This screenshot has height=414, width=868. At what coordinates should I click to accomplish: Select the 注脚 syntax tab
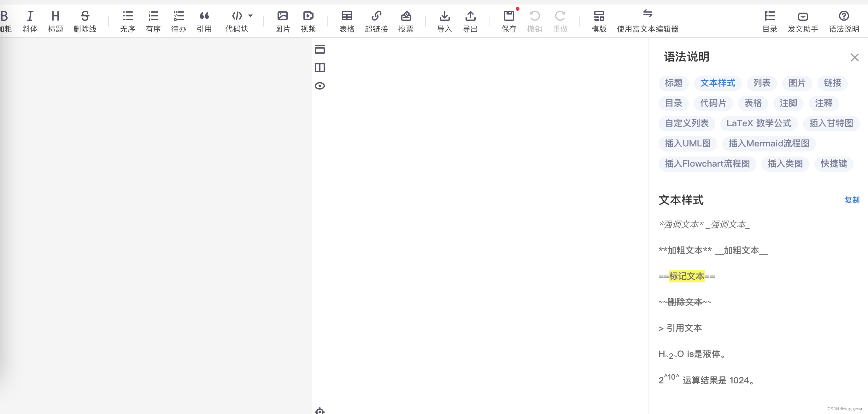click(789, 103)
